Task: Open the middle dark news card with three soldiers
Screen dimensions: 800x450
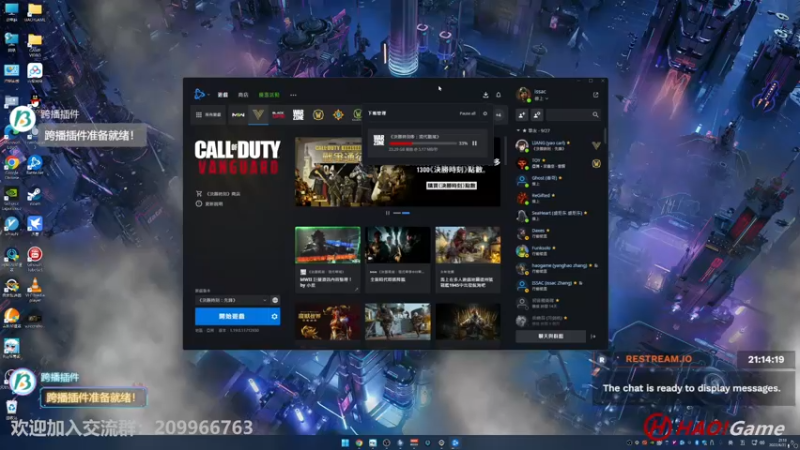Action: [397, 260]
